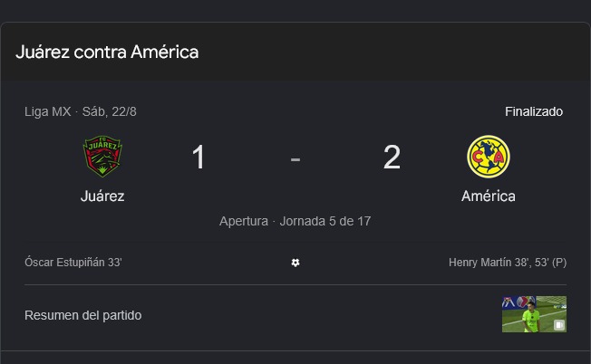This screenshot has height=364, width=591.
Task: Click the video badge on highlights thumbnail
Action: [x=559, y=325]
